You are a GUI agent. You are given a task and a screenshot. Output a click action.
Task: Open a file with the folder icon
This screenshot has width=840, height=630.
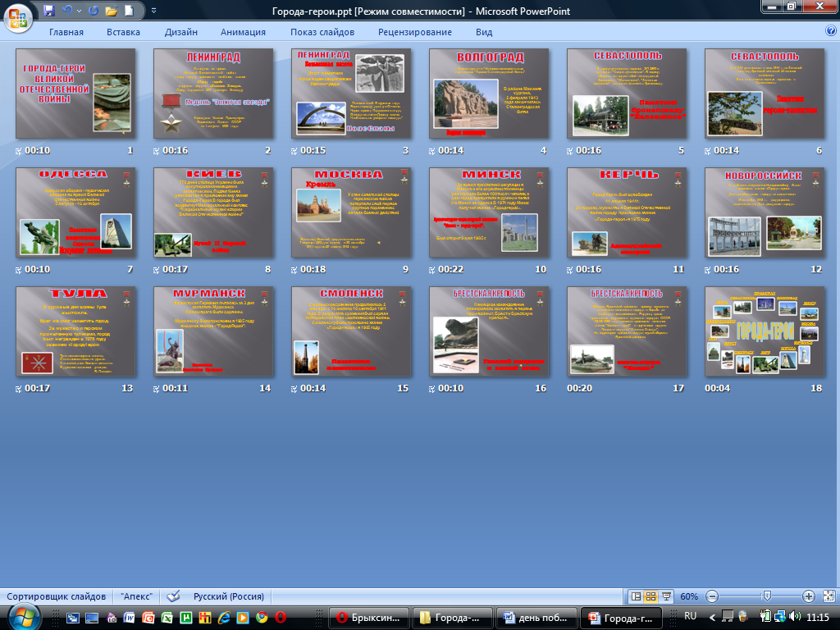pyautogui.click(x=112, y=11)
